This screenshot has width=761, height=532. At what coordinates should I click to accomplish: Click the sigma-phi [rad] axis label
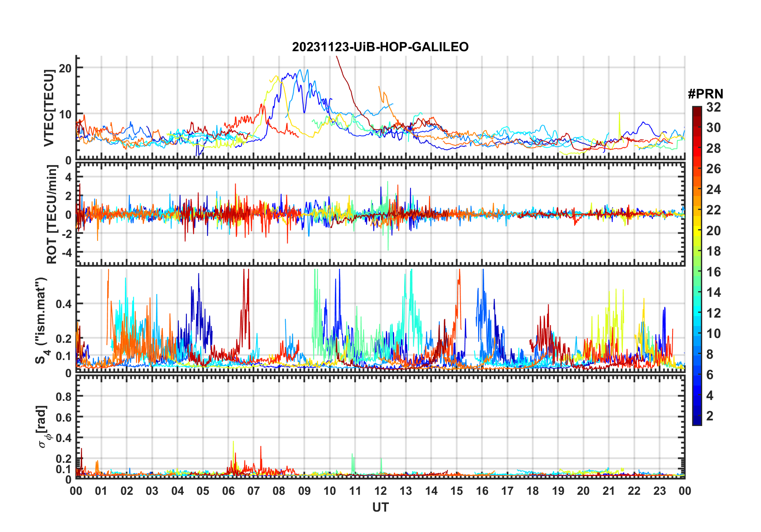(x=43, y=426)
